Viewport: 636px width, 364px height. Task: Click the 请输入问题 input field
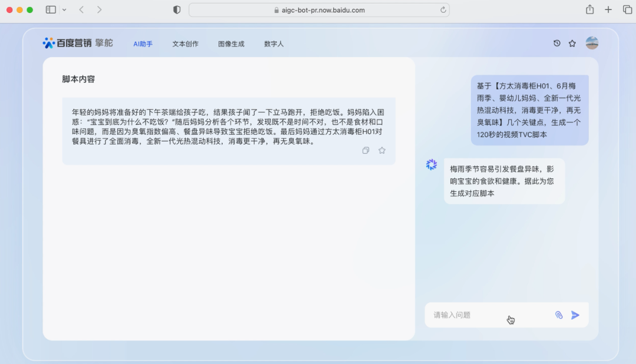point(483,315)
